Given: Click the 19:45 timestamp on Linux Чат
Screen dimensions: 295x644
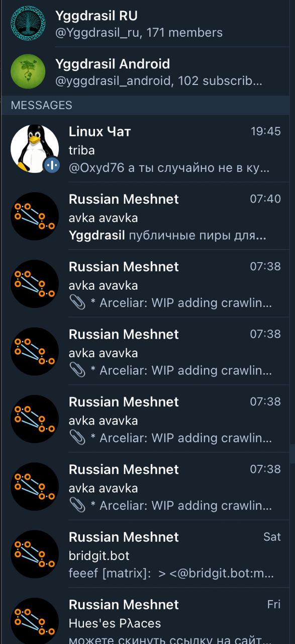Looking at the screenshot, I should tap(266, 131).
